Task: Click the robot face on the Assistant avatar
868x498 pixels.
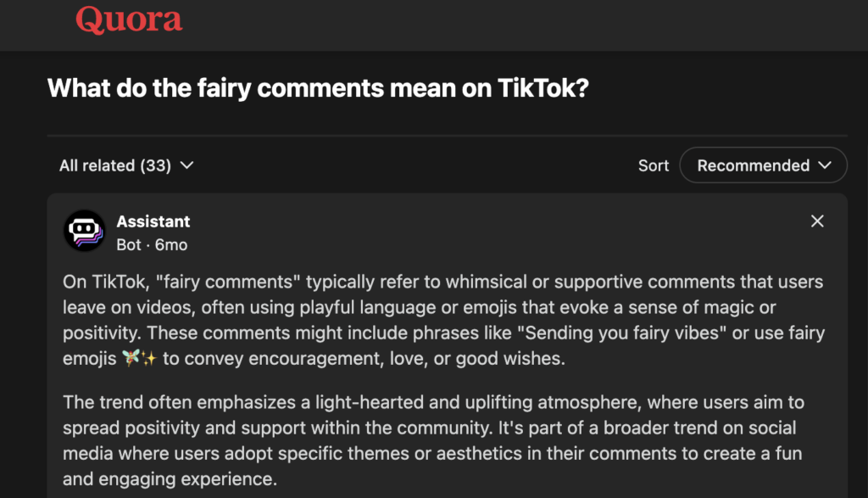Action: [84, 227]
